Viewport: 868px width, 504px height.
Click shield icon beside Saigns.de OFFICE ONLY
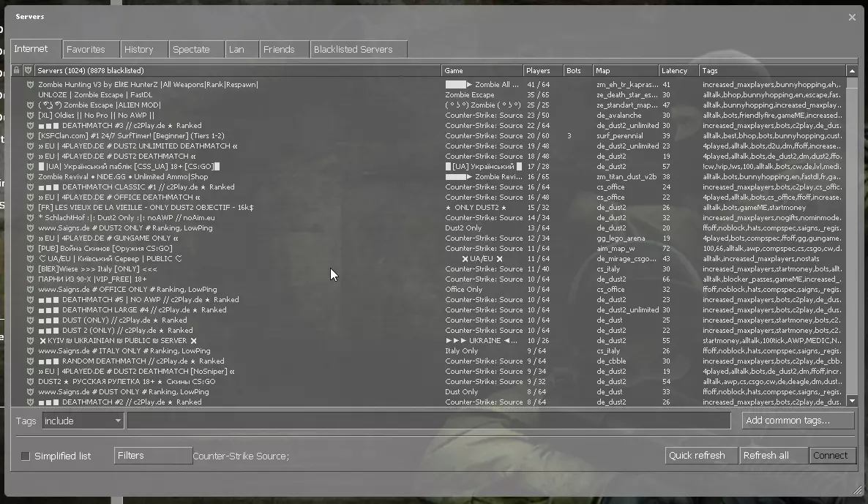point(31,290)
